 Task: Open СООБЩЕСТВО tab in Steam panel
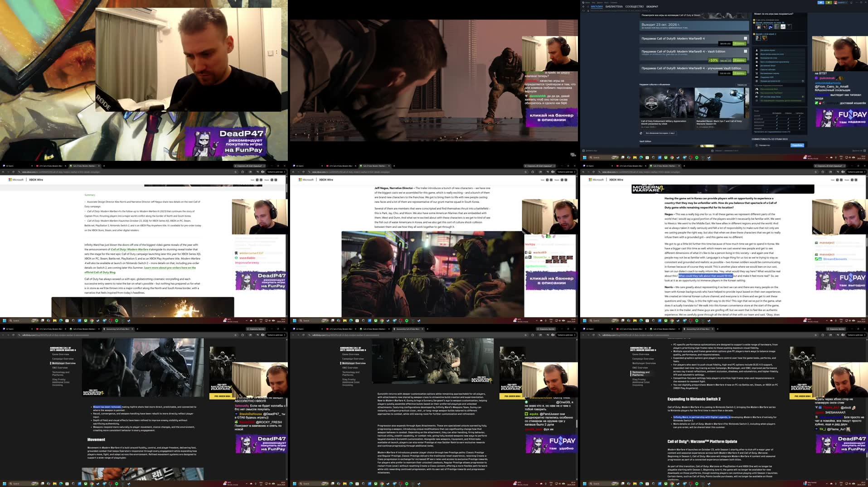tap(634, 7)
